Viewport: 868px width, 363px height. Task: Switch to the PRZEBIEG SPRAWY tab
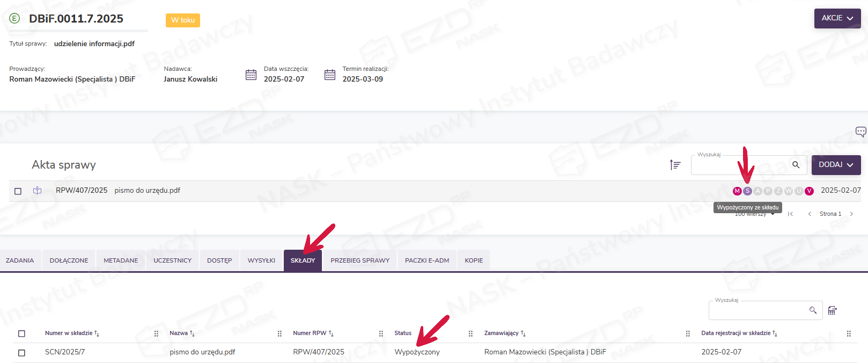pyautogui.click(x=360, y=260)
